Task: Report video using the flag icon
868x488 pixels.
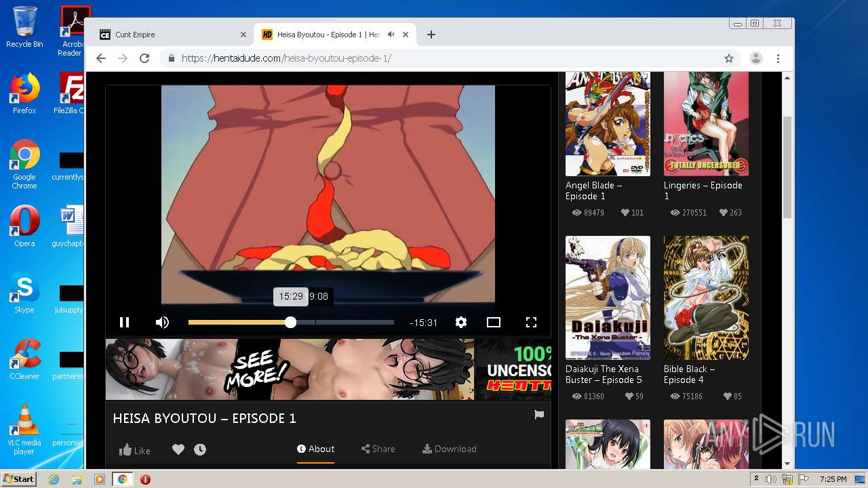Action: pyautogui.click(x=539, y=415)
